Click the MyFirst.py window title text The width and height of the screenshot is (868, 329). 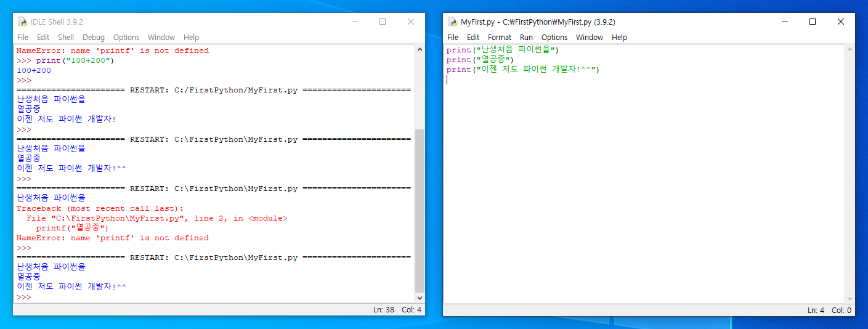click(x=538, y=22)
